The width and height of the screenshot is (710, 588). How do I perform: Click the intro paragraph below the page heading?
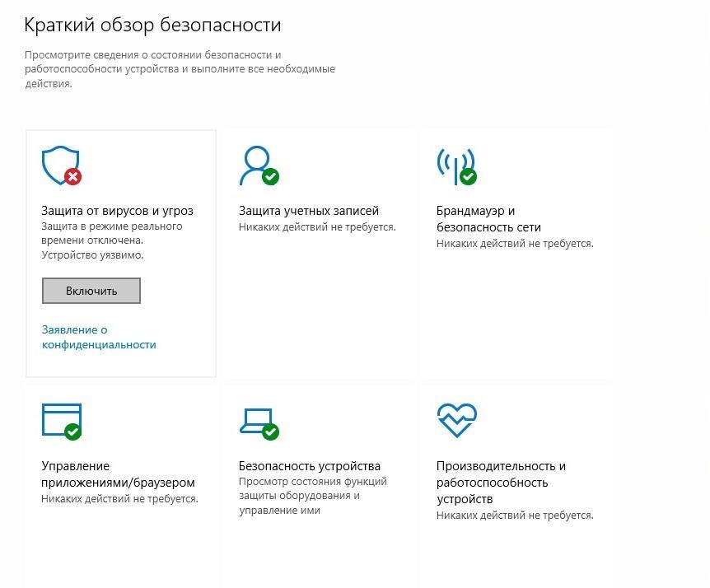(x=179, y=69)
